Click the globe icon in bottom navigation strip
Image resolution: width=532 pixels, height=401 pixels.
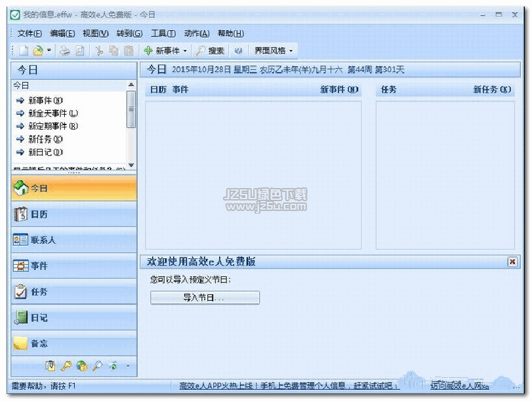[81, 366]
